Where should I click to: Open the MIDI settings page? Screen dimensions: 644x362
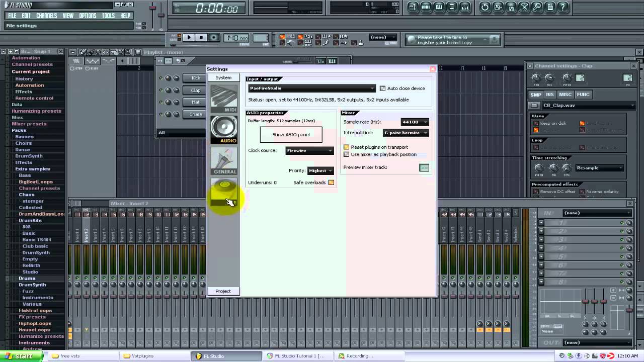pyautogui.click(x=224, y=99)
